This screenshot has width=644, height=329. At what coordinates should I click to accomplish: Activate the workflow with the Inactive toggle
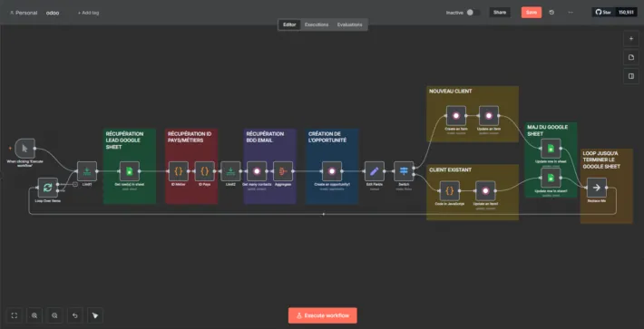click(473, 13)
